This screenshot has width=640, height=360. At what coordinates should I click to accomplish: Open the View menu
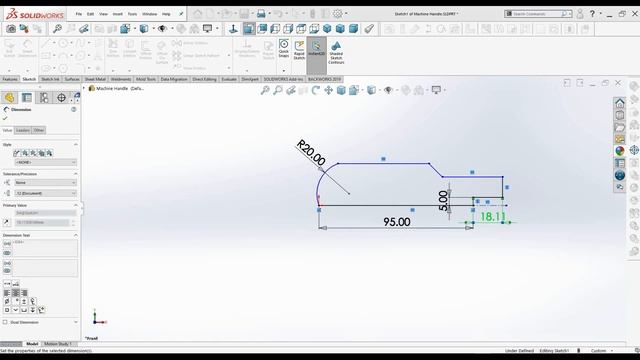click(103, 14)
